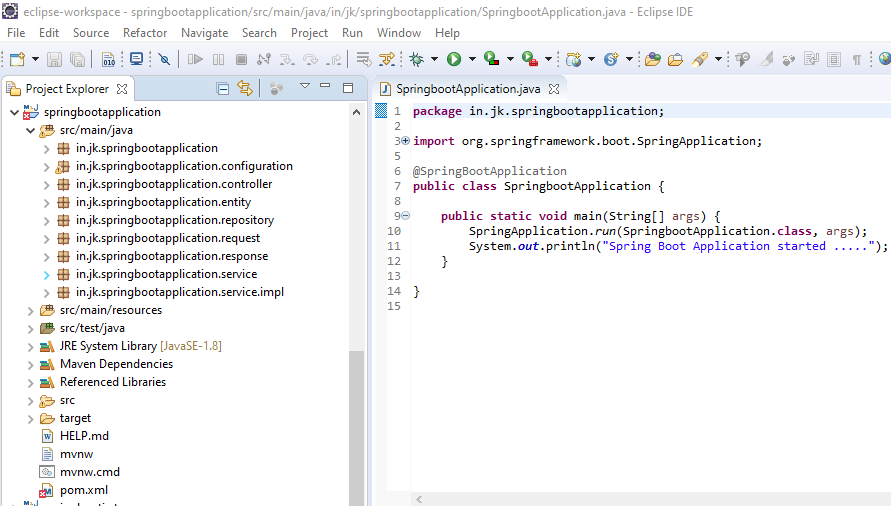Open the File menu

point(16,33)
